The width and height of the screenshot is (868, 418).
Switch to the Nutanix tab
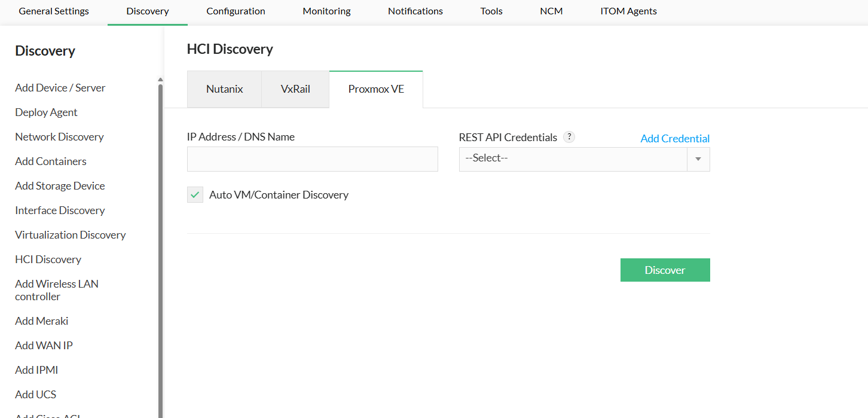224,89
